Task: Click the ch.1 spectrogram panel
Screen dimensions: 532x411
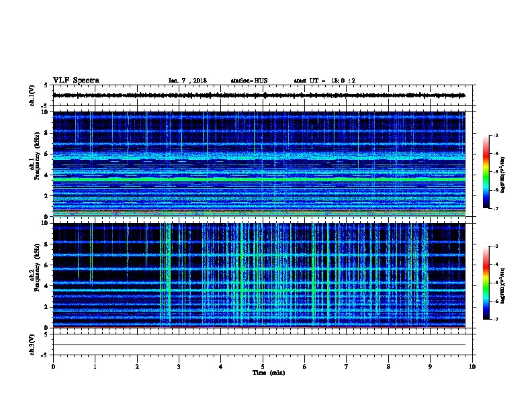Action: (259, 164)
